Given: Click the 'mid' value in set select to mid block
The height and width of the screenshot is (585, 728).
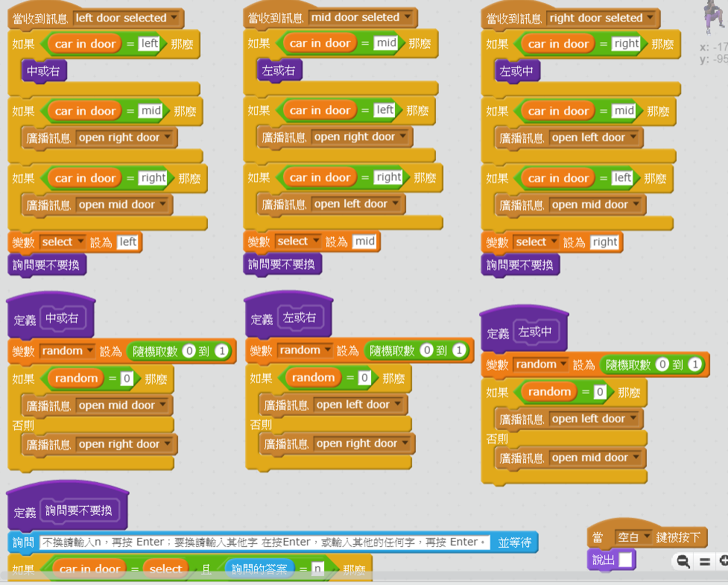Looking at the screenshot, I should (364, 241).
